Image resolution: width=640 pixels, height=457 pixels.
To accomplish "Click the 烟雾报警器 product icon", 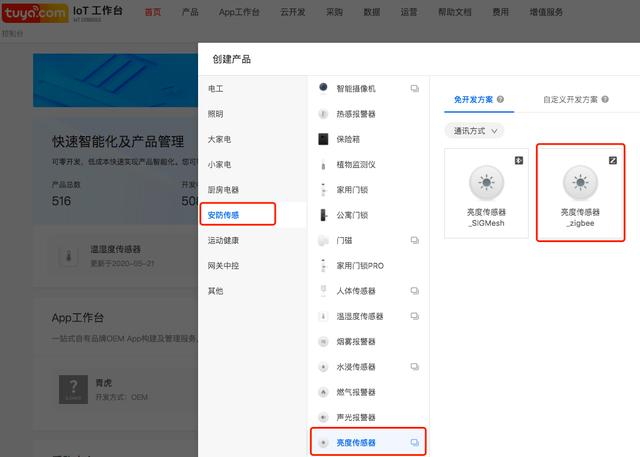I will pos(323,342).
